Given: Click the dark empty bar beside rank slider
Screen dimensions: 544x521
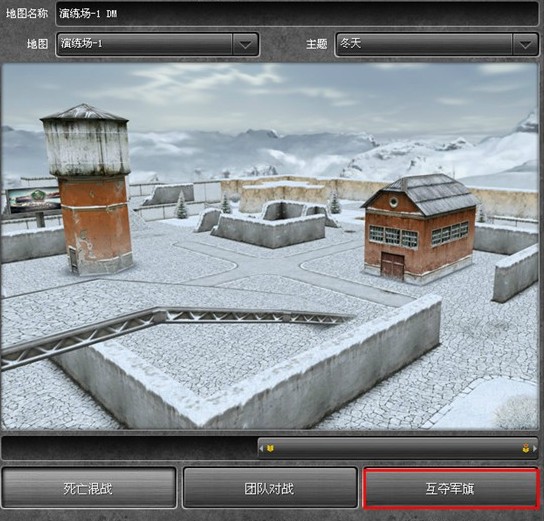Looking at the screenshot, I should click(129, 448).
